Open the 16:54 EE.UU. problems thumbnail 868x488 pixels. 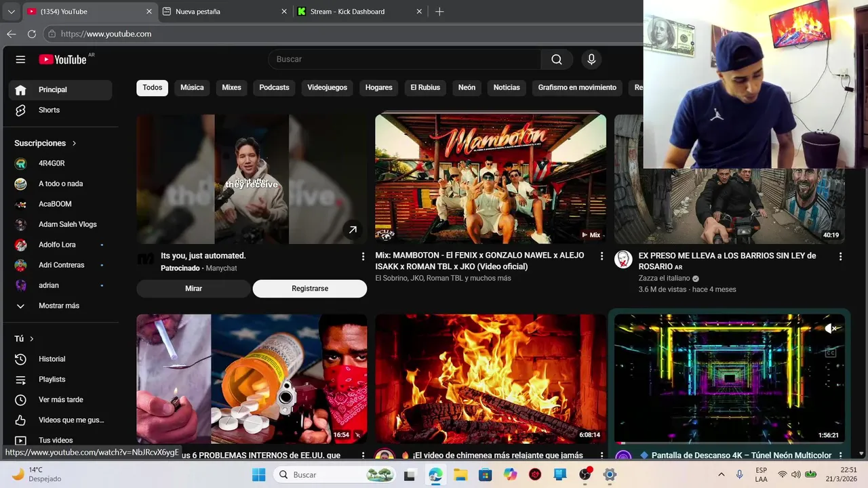point(252,379)
